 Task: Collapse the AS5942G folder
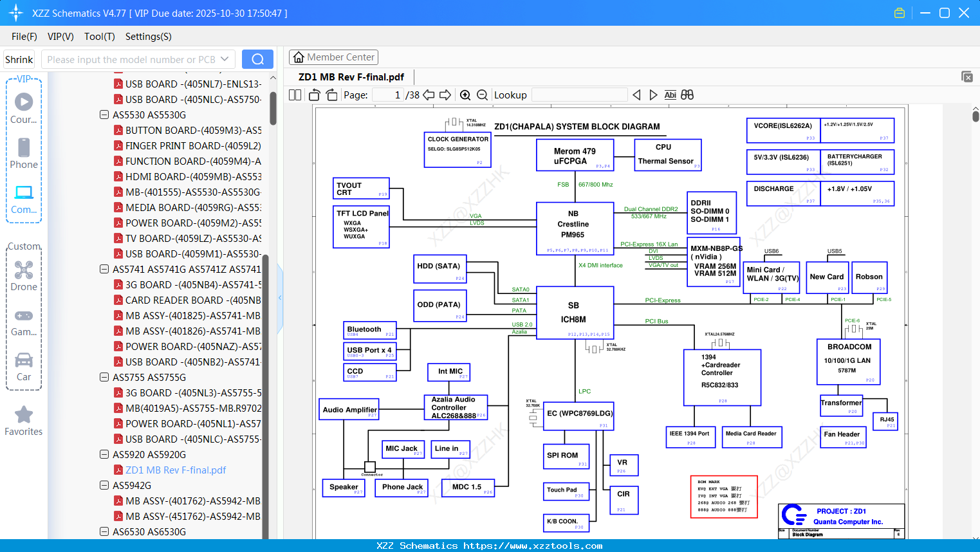click(104, 485)
